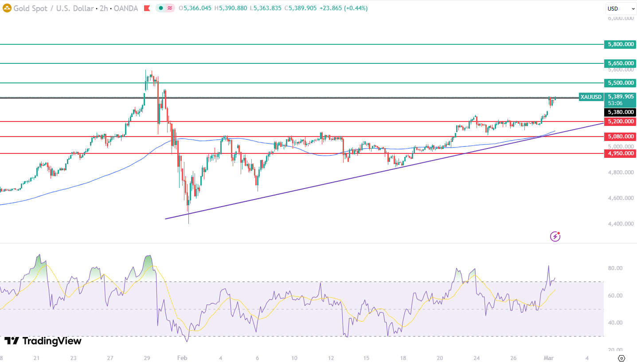Select the red 4,950.000 level label
This screenshot has height=364, width=637.
[x=620, y=153]
